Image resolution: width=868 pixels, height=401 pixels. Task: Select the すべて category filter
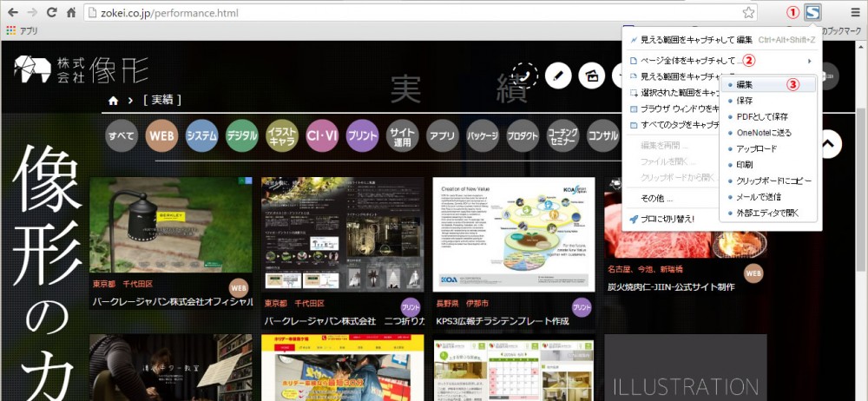point(122,135)
